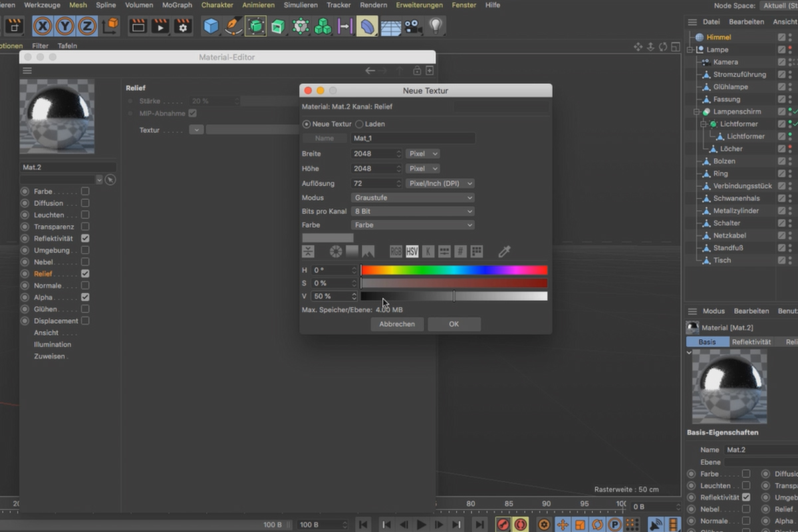Pick color with the eyedropper tool
798x532 pixels.
[504, 251]
